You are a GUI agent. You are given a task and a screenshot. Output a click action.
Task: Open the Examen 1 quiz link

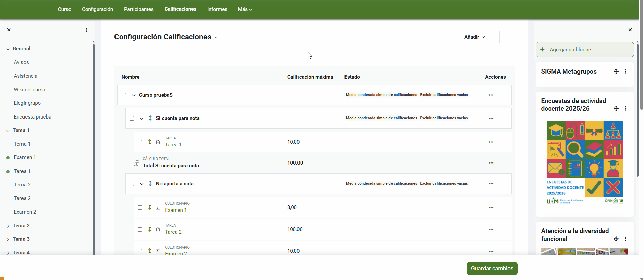[x=176, y=210]
